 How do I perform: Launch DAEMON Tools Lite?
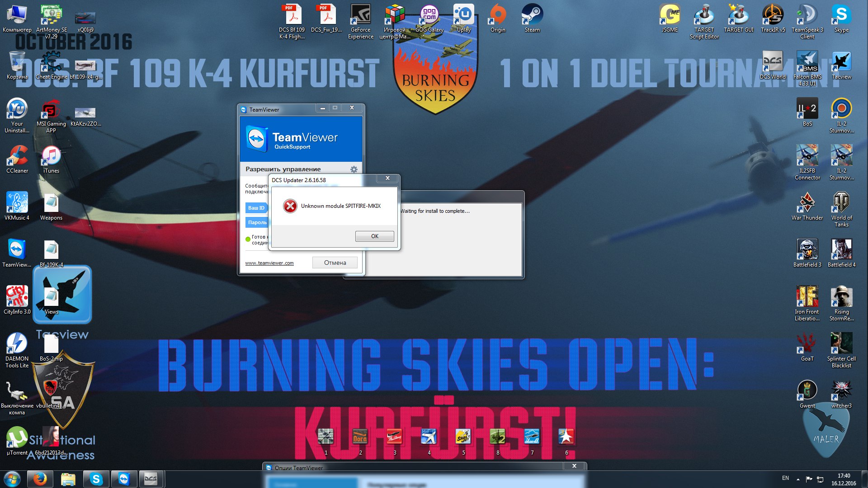(17, 351)
